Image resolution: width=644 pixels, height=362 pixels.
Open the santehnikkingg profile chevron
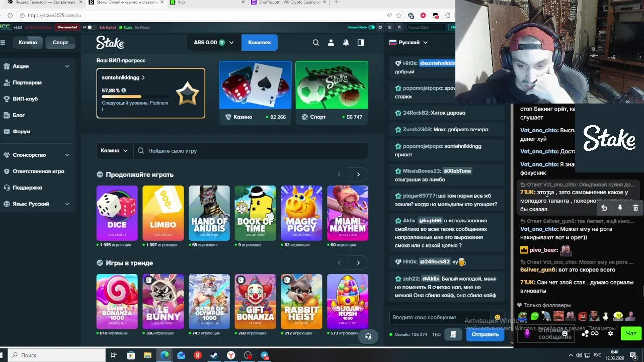coord(143,78)
